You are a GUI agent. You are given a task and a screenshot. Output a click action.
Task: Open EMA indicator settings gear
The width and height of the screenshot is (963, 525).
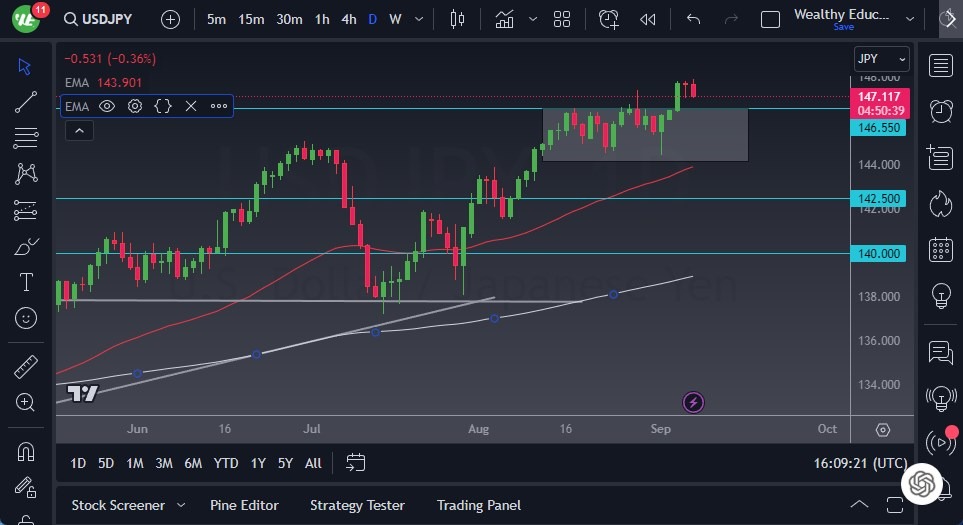[135, 106]
